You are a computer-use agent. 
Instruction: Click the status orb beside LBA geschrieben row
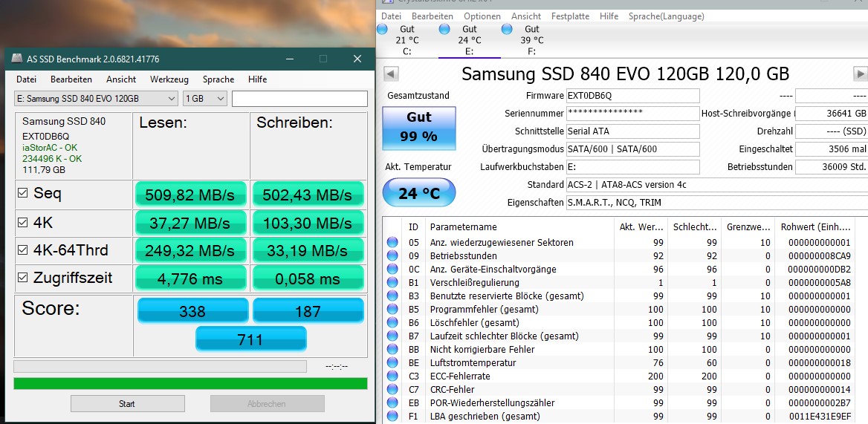pyautogui.click(x=392, y=416)
